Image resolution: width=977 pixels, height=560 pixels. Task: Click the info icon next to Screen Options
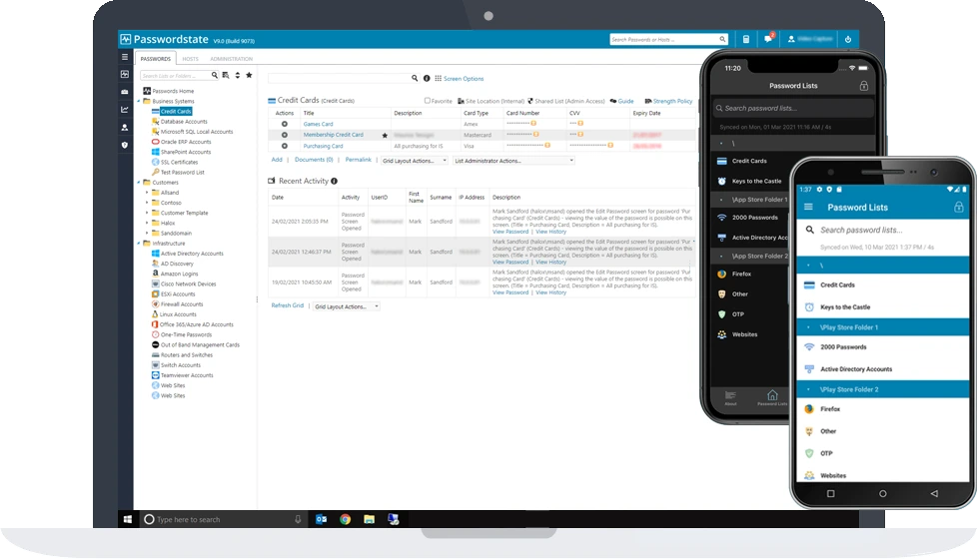point(427,79)
